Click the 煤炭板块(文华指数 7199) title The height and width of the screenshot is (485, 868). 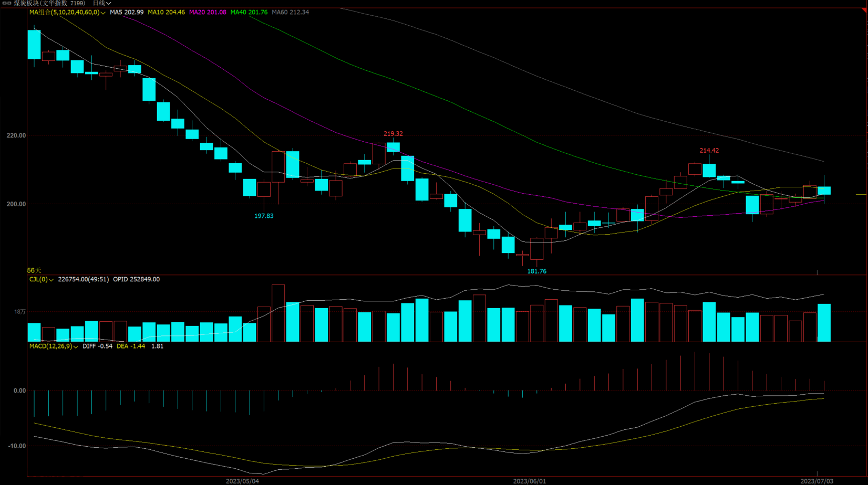tap(49, 3)
